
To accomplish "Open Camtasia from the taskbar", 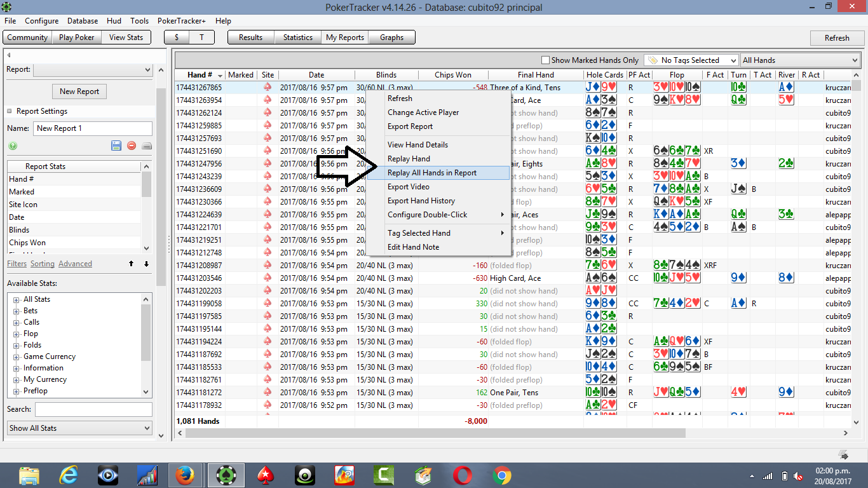I will (383, 475).
